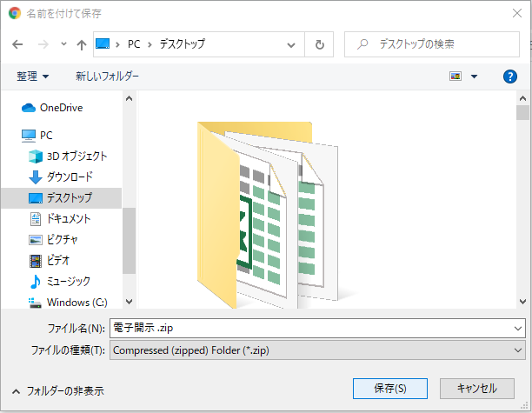Close the save dialog
Viewport: 532px width, 413px height.
click(516, 13)
